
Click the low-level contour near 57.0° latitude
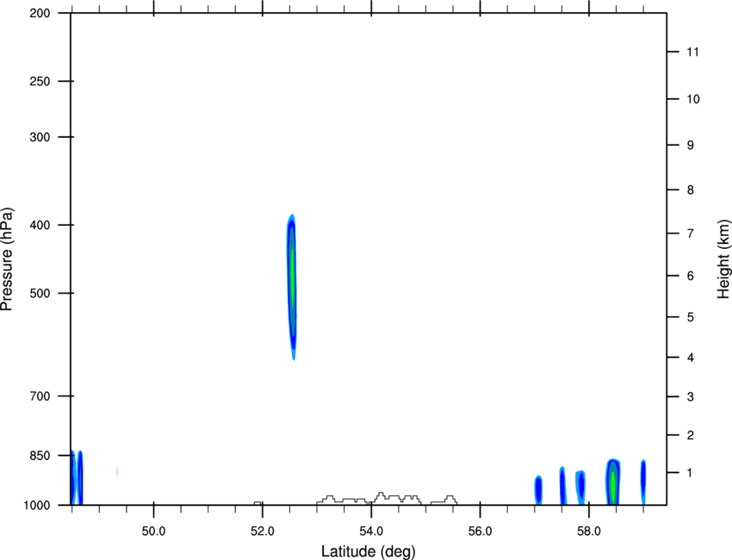pos(538,490)
